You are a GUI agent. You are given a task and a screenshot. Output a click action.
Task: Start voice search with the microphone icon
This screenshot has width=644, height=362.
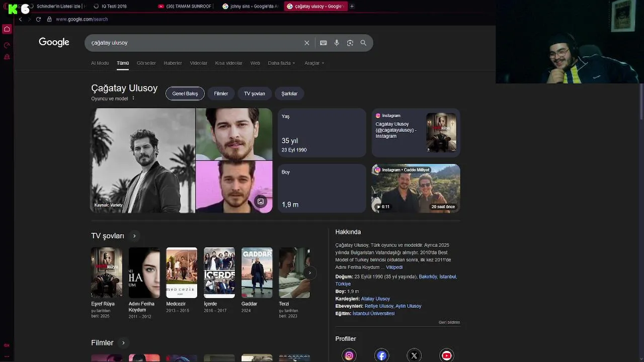coord(337,43)
